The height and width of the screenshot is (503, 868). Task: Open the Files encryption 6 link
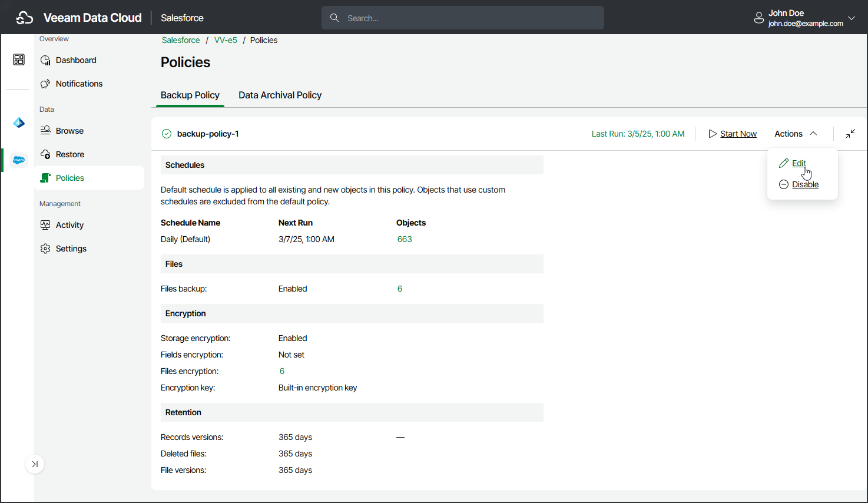click(282, 371)
